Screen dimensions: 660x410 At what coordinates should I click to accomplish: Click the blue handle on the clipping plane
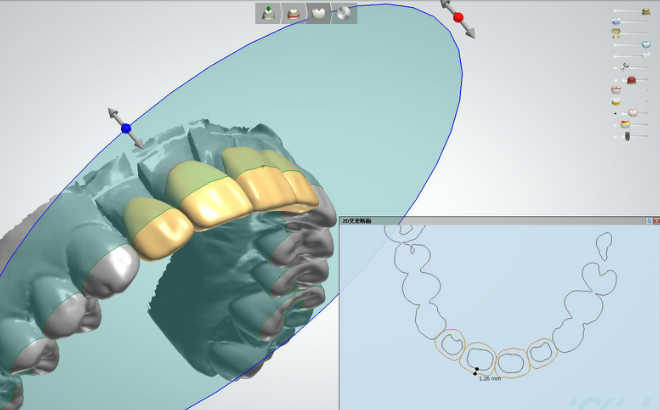(x=126, y=128)
